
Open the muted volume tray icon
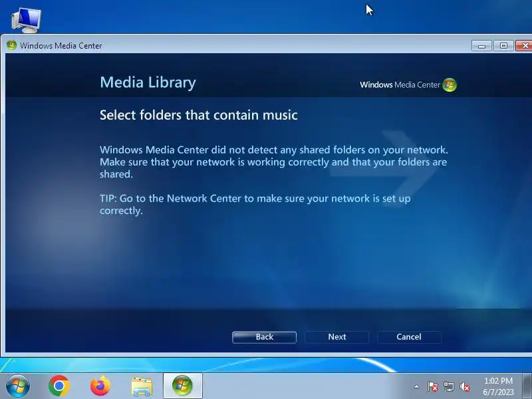coord(464,386)
